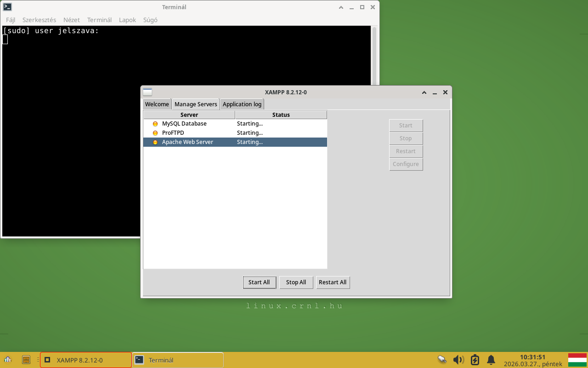Open the Súgó menu

tap(150, 20)
